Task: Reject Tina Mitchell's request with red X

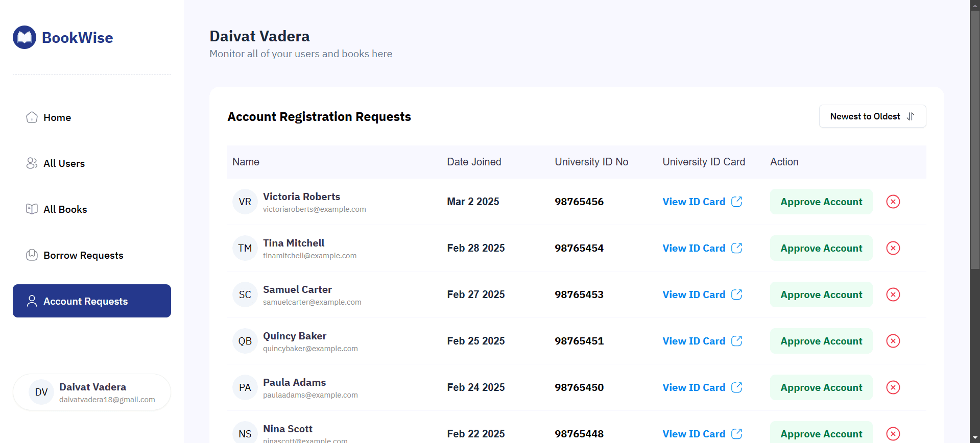Action: 893,248
